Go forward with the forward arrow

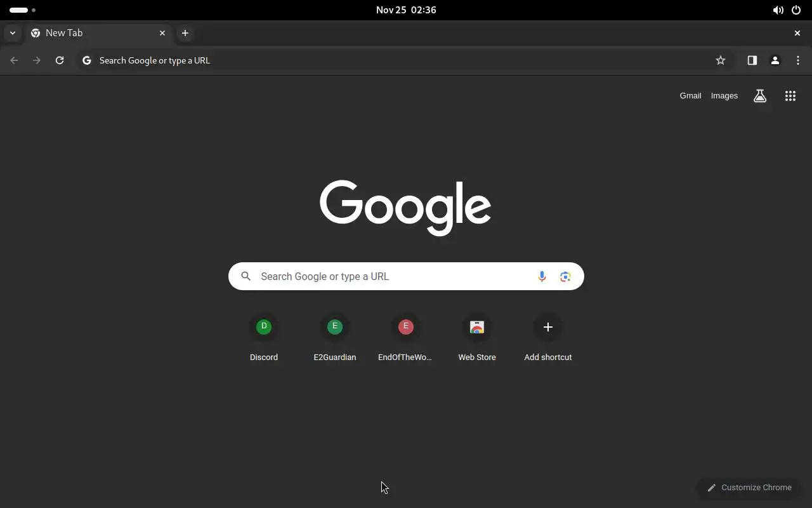[x=37, y=60]
